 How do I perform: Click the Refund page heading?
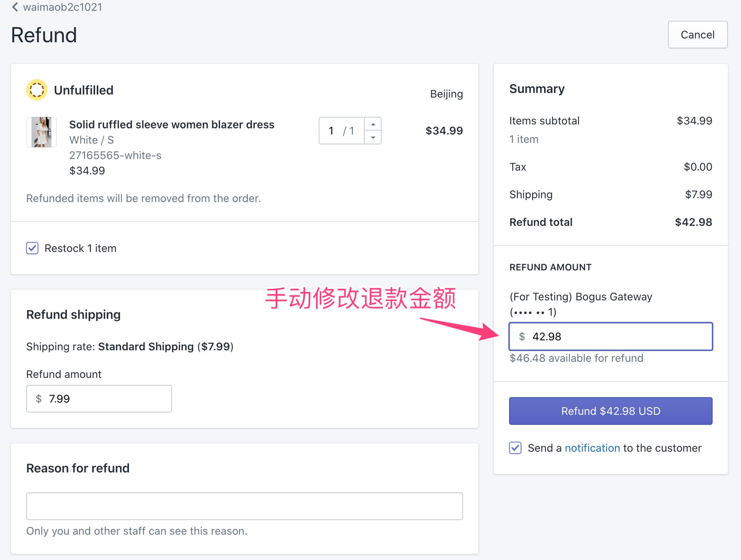(44, 35)
